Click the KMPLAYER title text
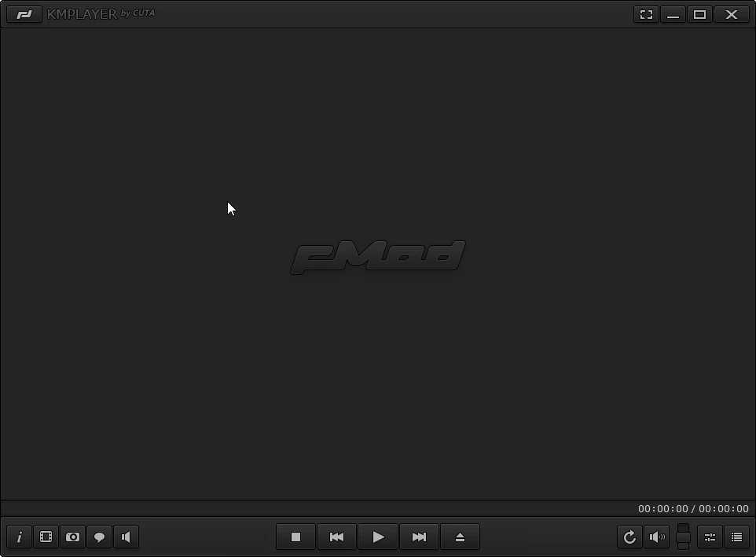This screenshot has width=756, height=557. pos(82,14)
